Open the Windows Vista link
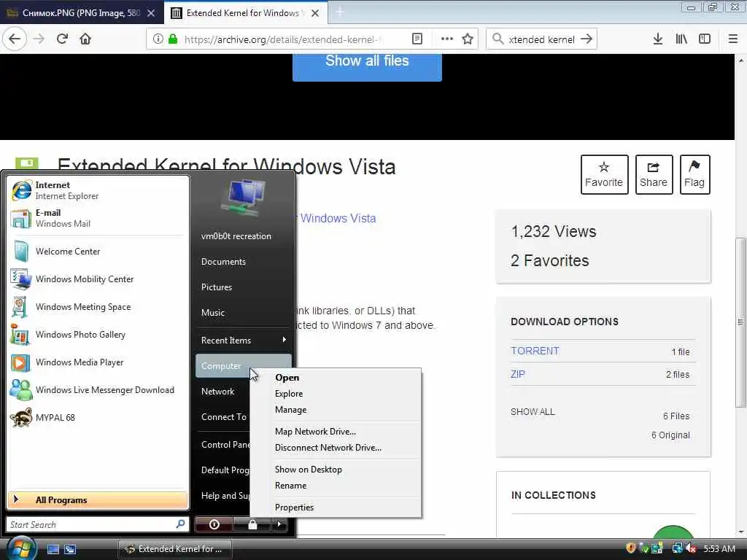Screen dimensions: 747x560 (x=338, y=218)
